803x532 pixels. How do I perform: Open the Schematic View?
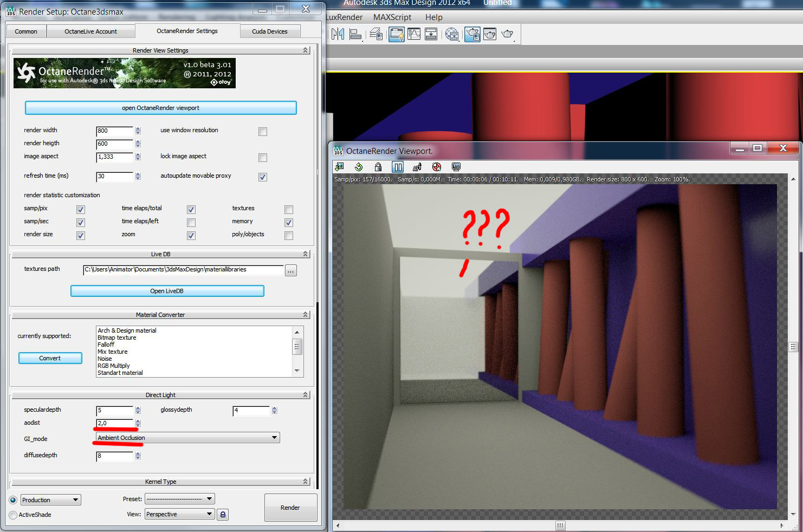pos(431,35)
